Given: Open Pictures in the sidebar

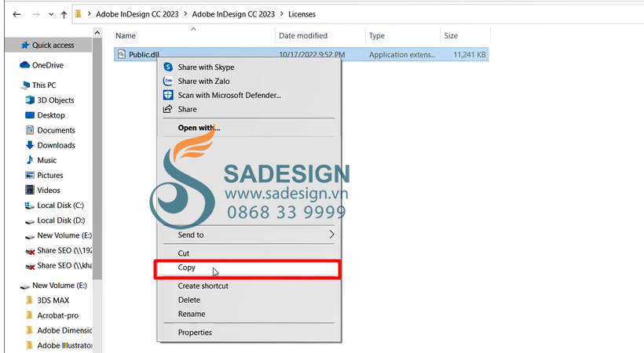Looking at the screenshot, I should click(x=50, y=175).
